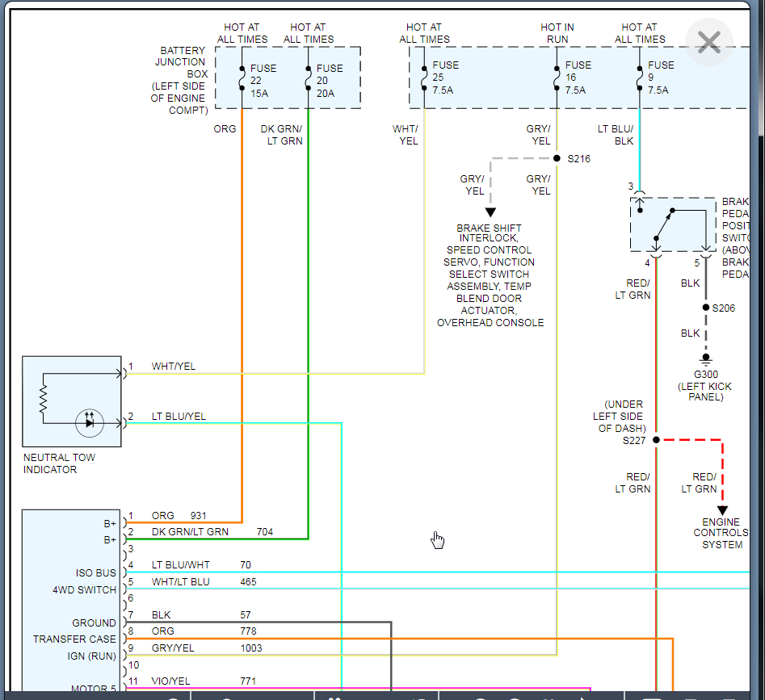Select the S227 splice dot
765x700 pixels.
tap(656, 440)
